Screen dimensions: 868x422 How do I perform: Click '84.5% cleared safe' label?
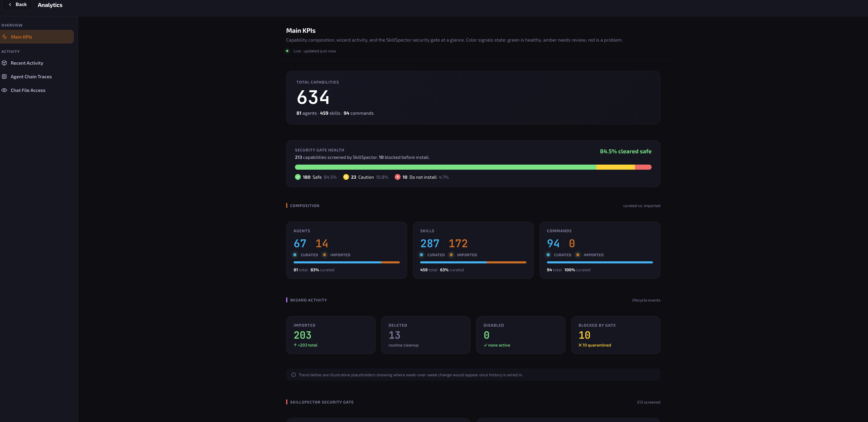[625, 152]
